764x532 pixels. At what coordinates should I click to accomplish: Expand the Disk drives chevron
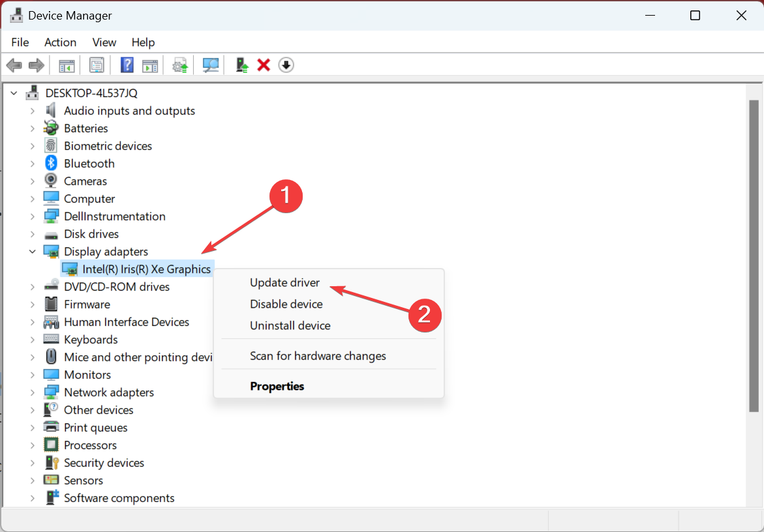point(32,233)
